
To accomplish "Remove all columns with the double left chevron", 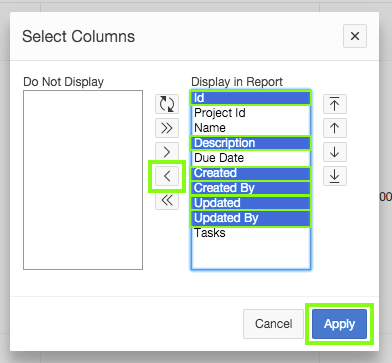I will (167, 200).
